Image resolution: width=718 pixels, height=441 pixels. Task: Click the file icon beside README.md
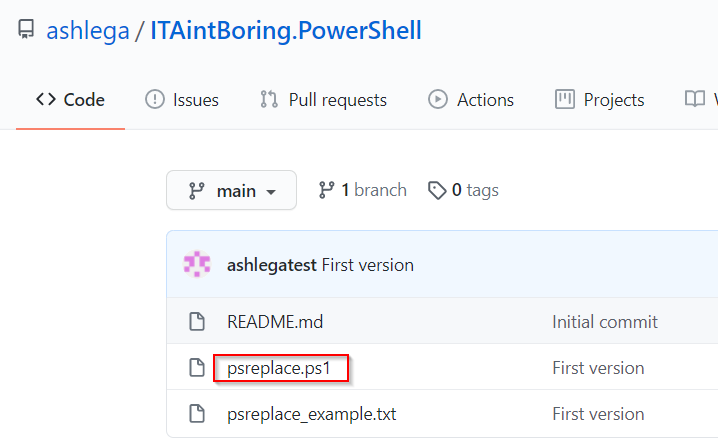197,321
